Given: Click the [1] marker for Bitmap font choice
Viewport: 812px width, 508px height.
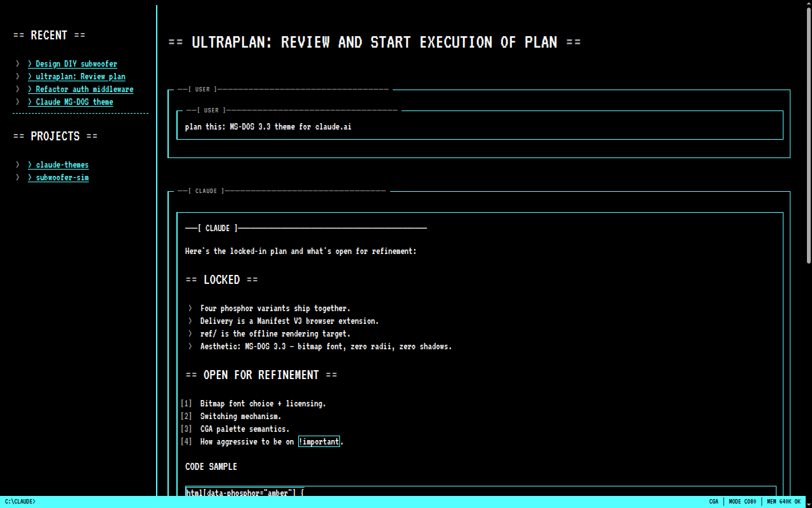Looking at the screenshot, I should [x=186, y=404].
